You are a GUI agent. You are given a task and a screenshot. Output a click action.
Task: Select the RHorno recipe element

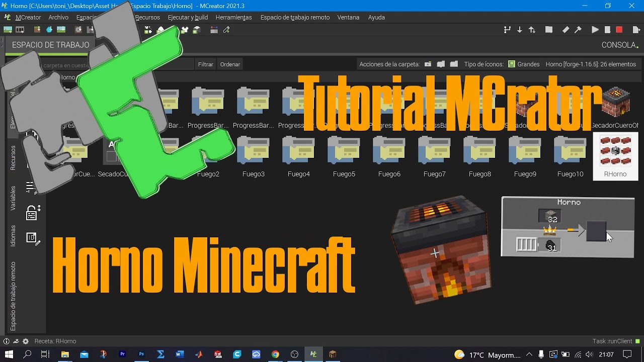(x=615, y=156)
